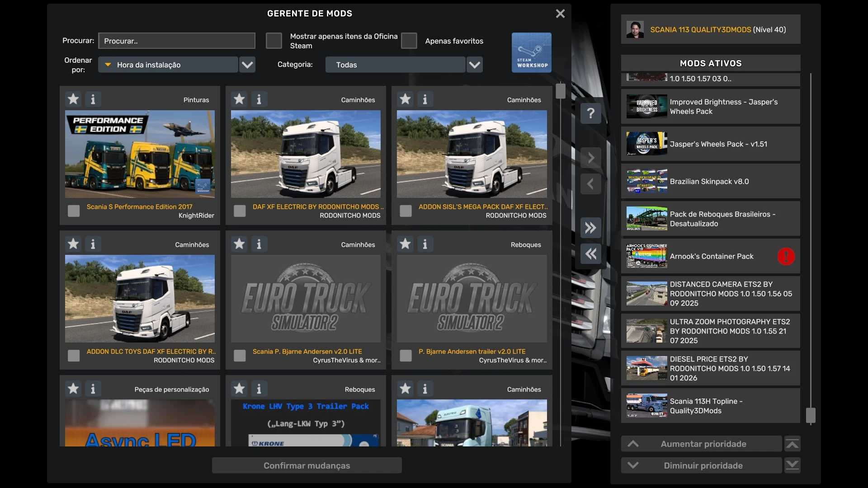Click the help question mark icon
Screen dimensions: 868x488
click(x=590, y=113)
